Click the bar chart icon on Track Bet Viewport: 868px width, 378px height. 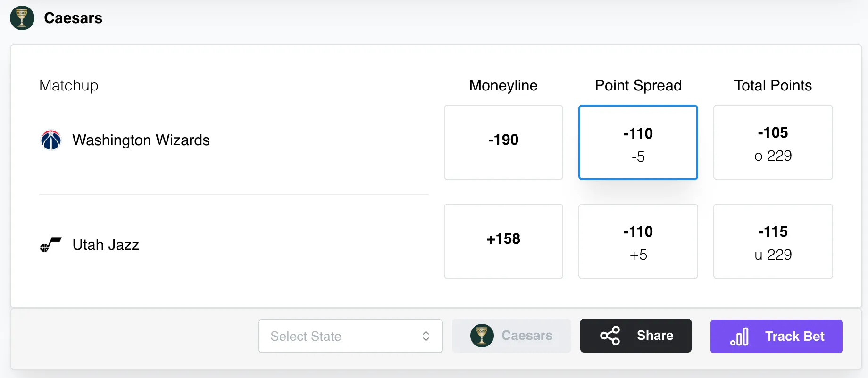(x=739, y=337)
